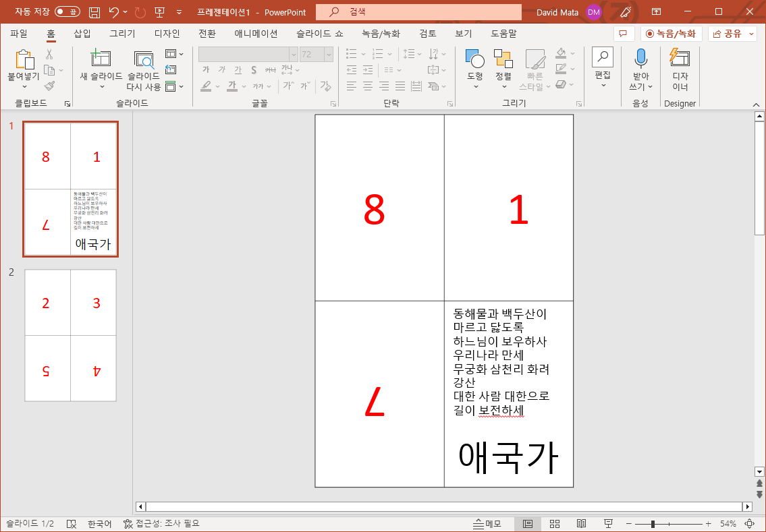Click the Record button at top right
Image resolution: width=766 pixels, height=532 pixels.
coord(672,34)
